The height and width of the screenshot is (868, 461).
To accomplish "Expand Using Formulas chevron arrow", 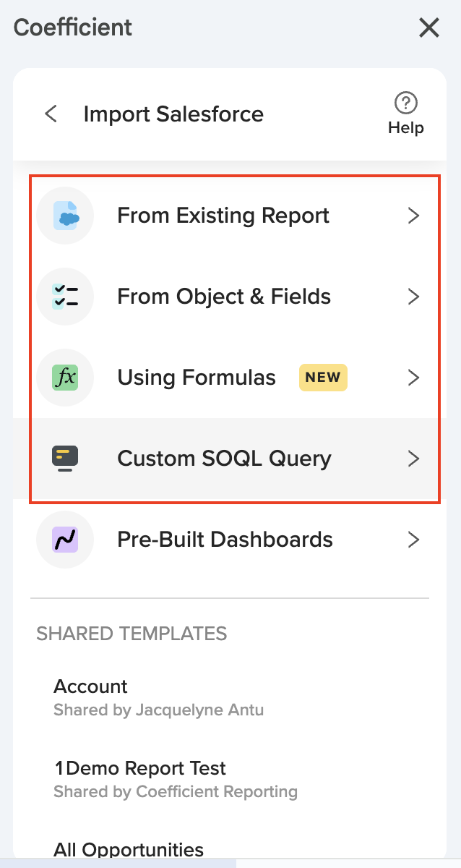I will point(413,378).
